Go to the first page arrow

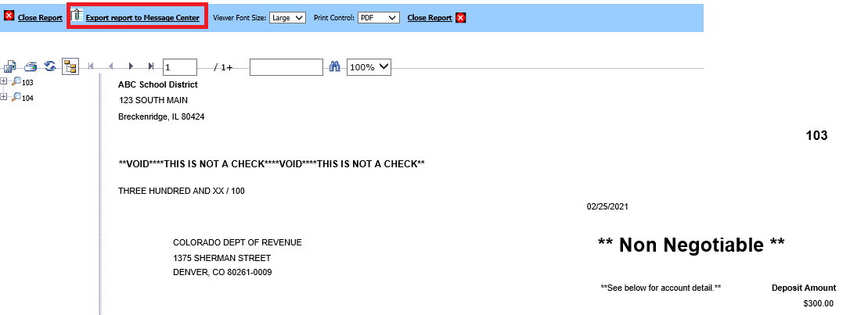pos(92,67)
